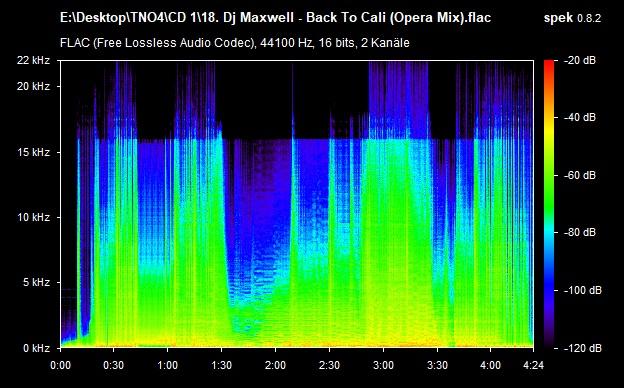
Task: Click inside the spectrogram plot area
Action: click(x=297, y=204)
